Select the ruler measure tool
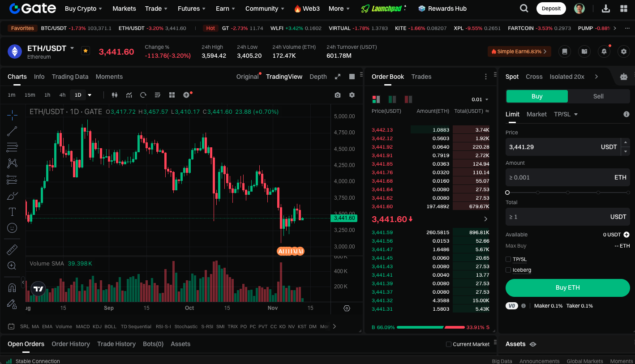The image size is (635, 364). pos(12,250)
